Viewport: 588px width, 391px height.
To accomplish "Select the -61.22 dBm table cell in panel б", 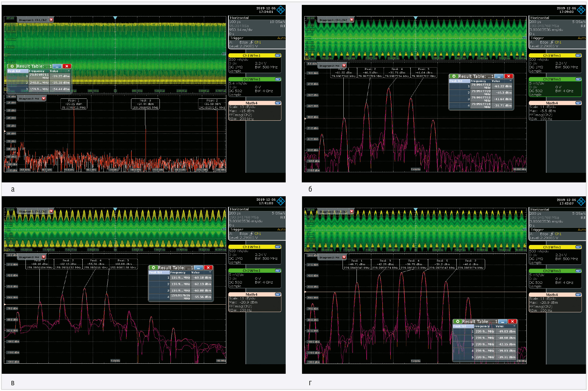I will [x=502, y=86].
